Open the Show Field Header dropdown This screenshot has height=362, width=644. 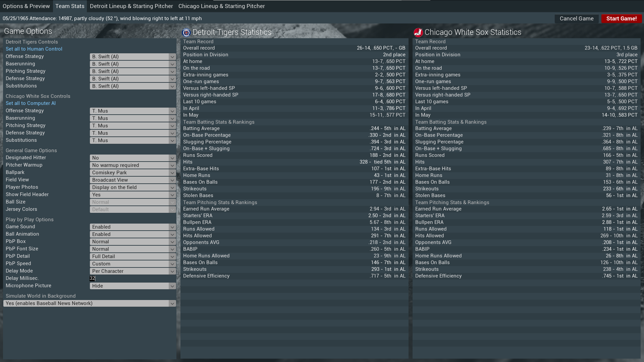(x=133, y=195)
